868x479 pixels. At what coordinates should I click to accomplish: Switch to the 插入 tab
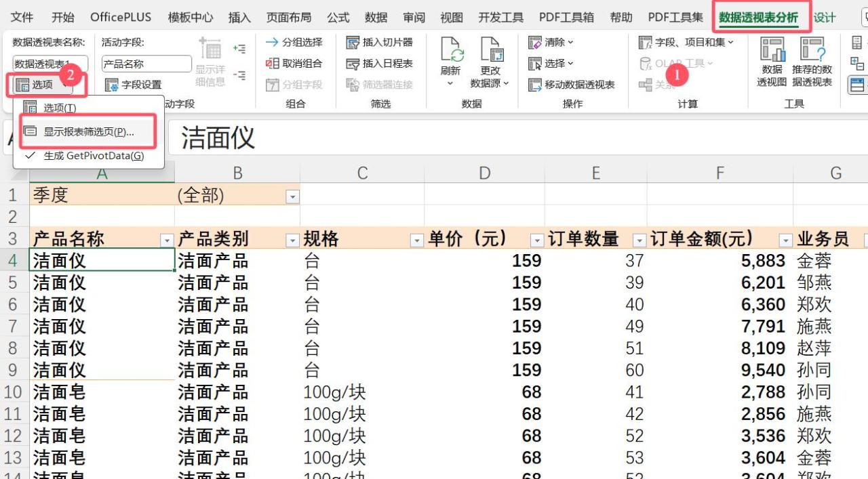239,18
